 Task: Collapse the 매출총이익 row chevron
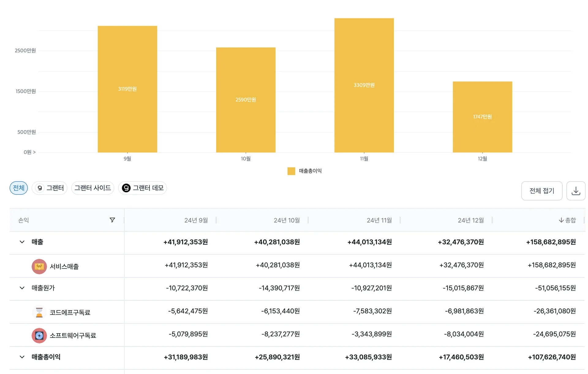point(22,357)
